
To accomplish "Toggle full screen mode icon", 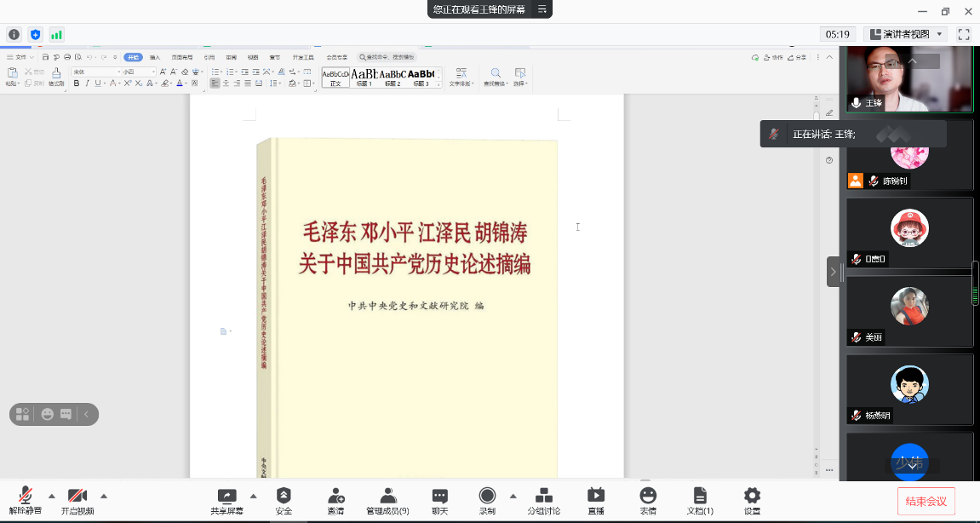I will pos(965,34).
